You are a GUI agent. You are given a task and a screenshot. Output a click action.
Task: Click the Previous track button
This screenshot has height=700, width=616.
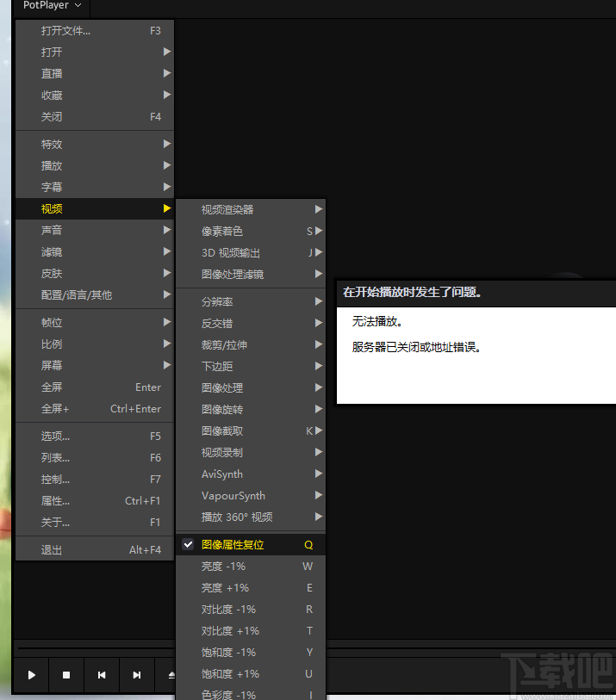[102, 675]
